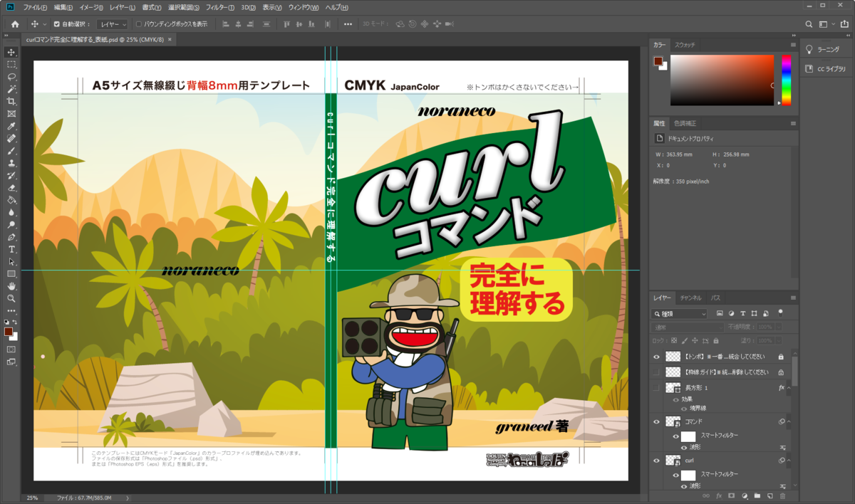Enable バウンディングボックスを表示 checkbox
Image resolution: width=855 pixels, height=504 pixels.
[x=139, y=23]
